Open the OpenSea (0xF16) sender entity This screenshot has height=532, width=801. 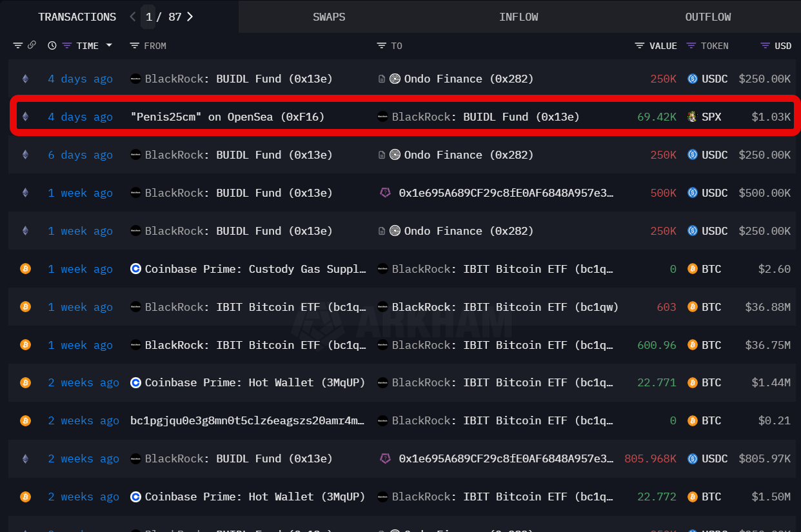228,117
